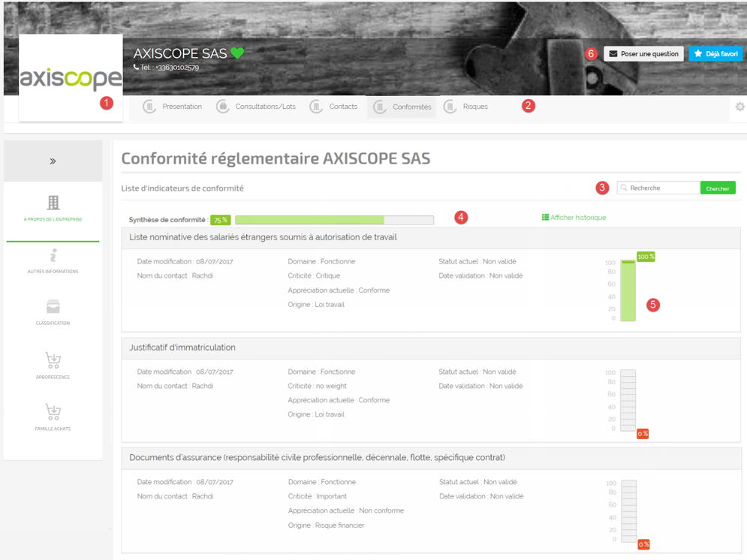Viewport: 747px width, 560px height.
Task: Expand the sidebar with double chevron
Action: [53, 161]
